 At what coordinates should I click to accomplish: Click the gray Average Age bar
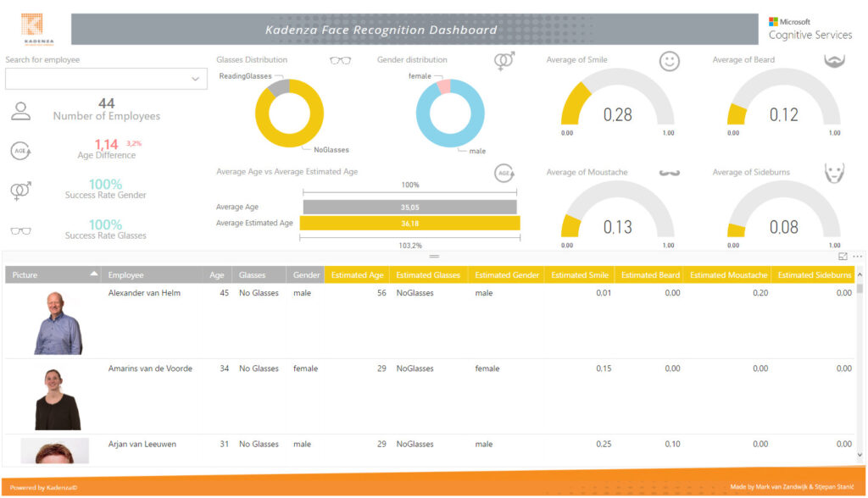coord(409,207)
